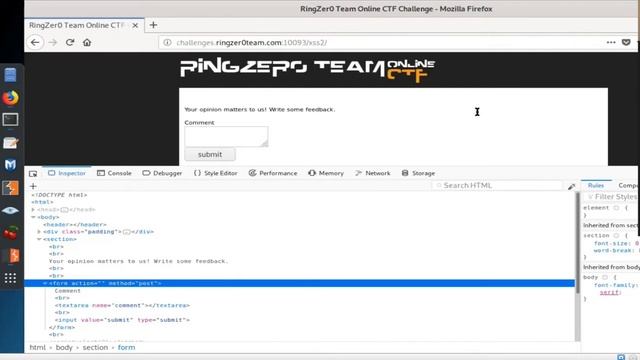Open a new tab with the plus button
The image size is (640, 360).
point(153,25)
